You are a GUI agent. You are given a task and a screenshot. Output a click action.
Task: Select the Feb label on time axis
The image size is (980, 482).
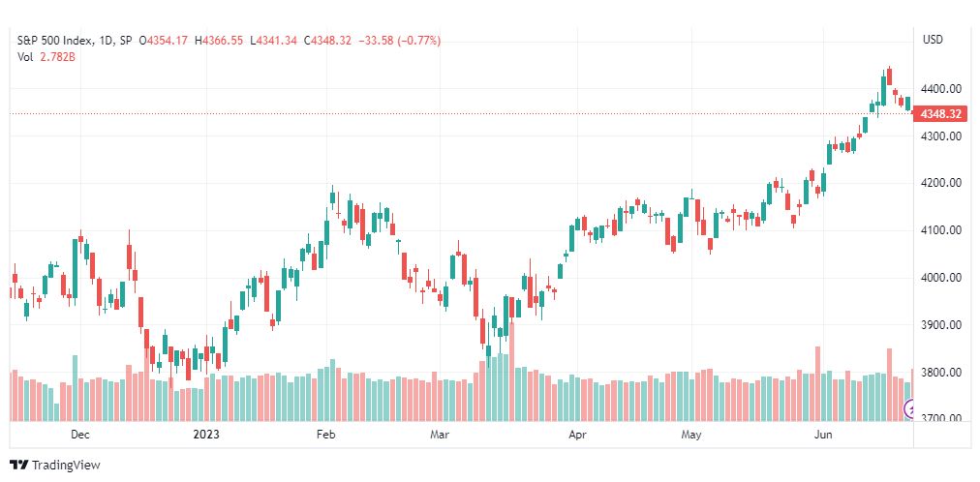click(325, 435)
